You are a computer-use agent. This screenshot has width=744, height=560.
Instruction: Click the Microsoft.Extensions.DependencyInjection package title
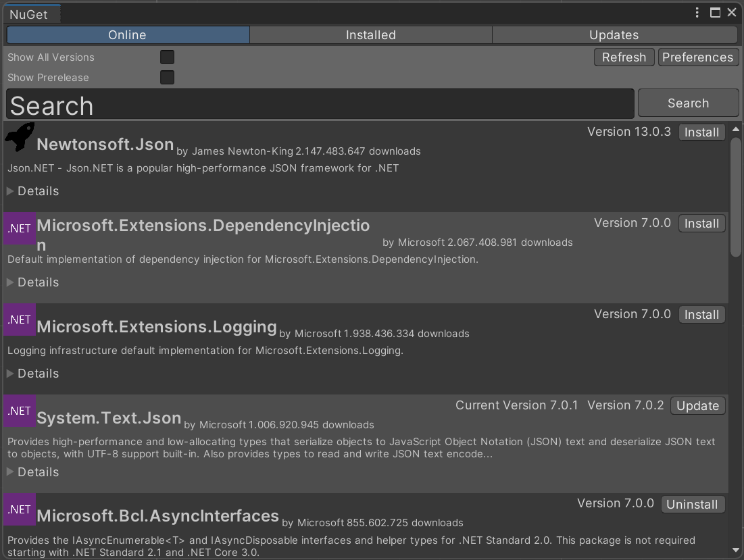(203, 235)
